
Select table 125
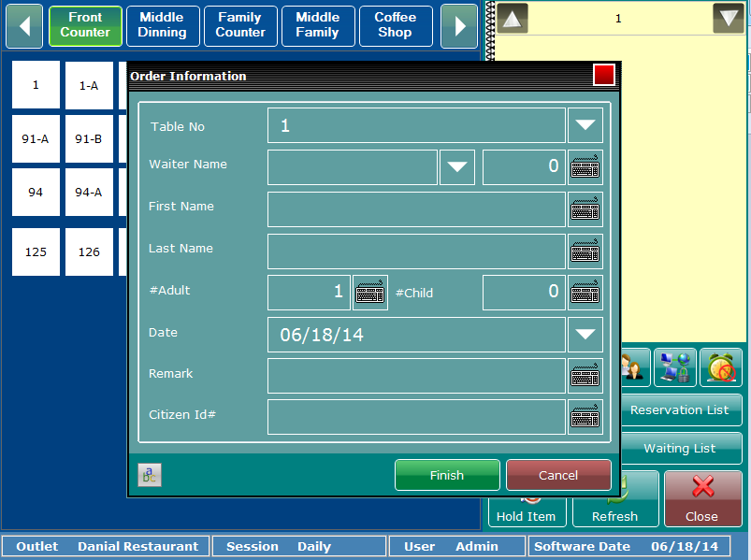pyautogui.click(x=36, y=251)
